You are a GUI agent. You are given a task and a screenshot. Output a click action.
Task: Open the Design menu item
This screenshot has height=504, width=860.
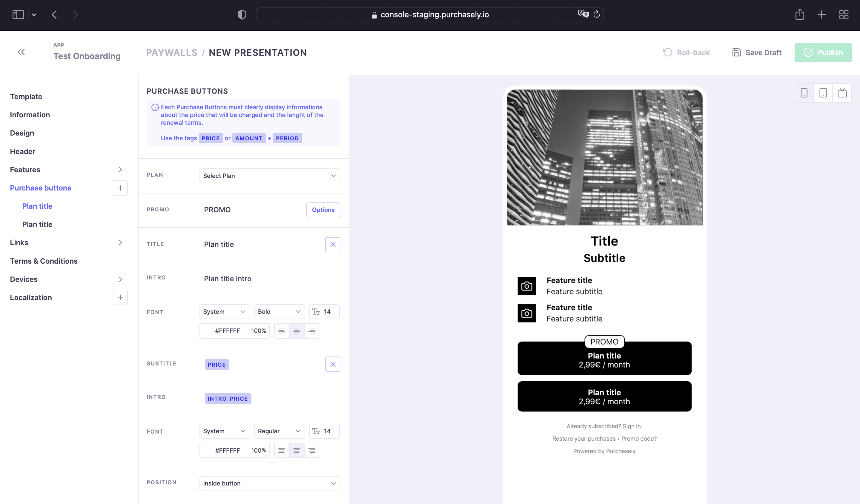pyautogui.click(x=22, y=133)
